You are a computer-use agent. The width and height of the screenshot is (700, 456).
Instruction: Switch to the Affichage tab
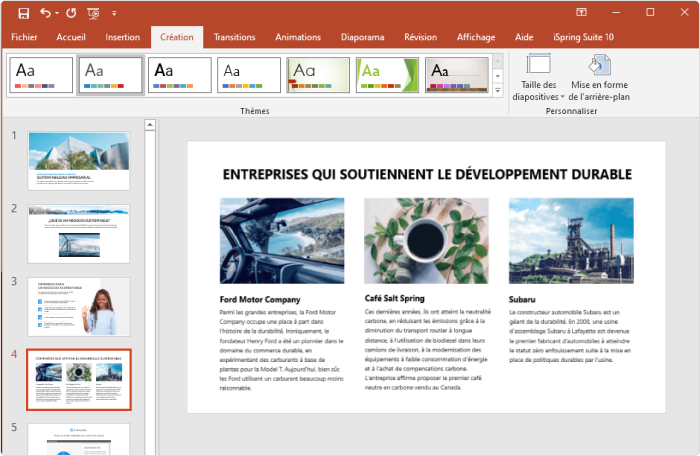[476, 37]
